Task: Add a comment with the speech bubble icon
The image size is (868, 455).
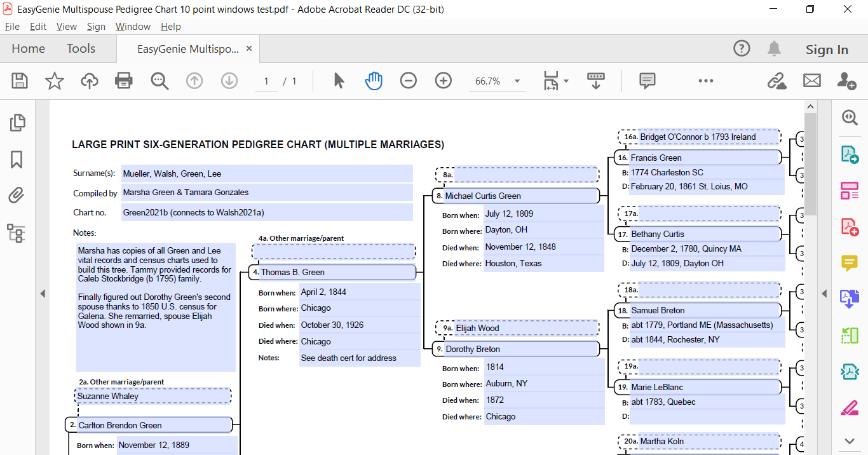Action: coord(647,81)
